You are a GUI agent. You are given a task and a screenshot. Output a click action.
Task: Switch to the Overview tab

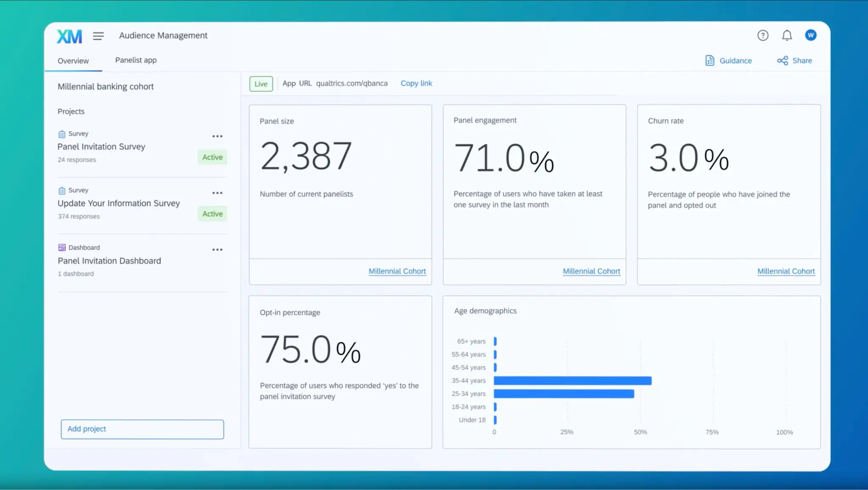pyautogui.click(x=73, y=61)
